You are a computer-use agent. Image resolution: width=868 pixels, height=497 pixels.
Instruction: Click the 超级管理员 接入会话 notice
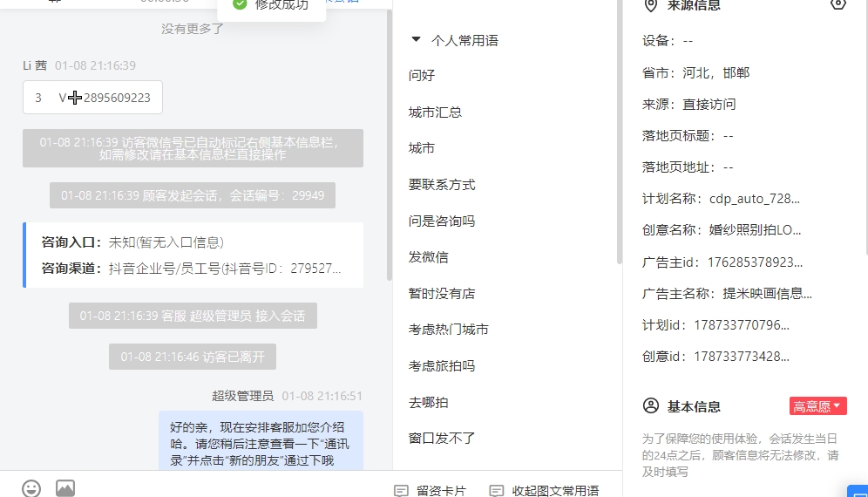click(x=193, y=316)
